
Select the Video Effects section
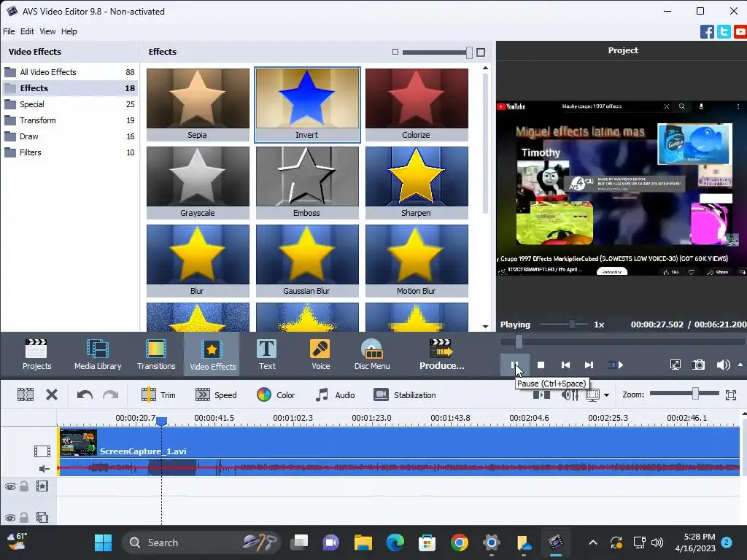pos(212,354)
